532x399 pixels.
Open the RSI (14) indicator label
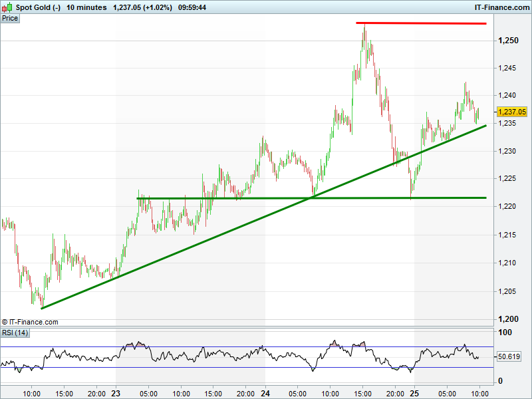pyautogui.click(x=15, y=332)
